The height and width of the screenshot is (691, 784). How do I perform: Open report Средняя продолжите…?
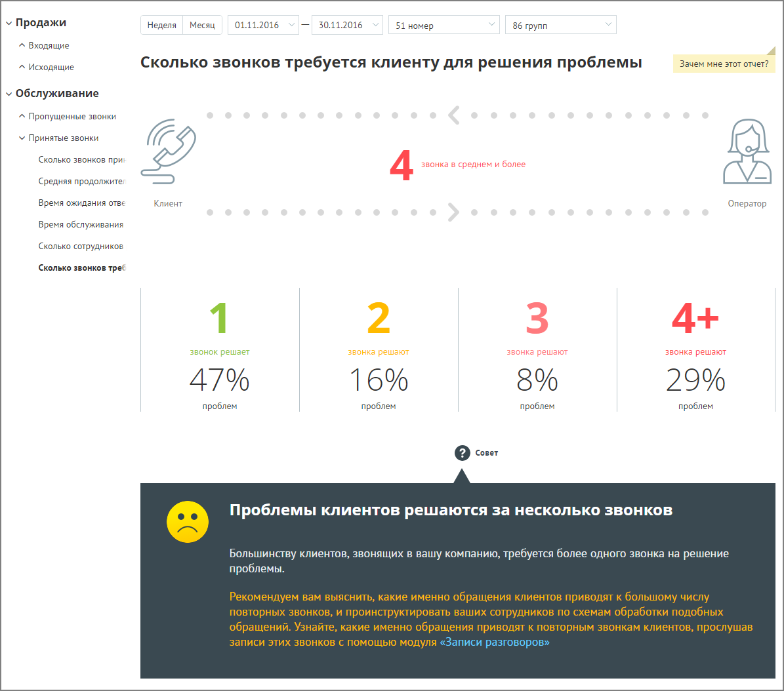point(81,182)
